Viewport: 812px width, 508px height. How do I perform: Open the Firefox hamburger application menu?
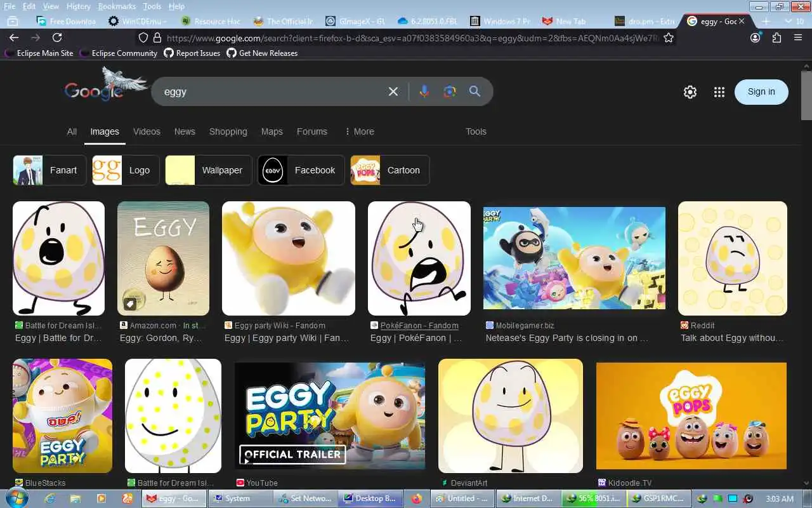point(798,37)
